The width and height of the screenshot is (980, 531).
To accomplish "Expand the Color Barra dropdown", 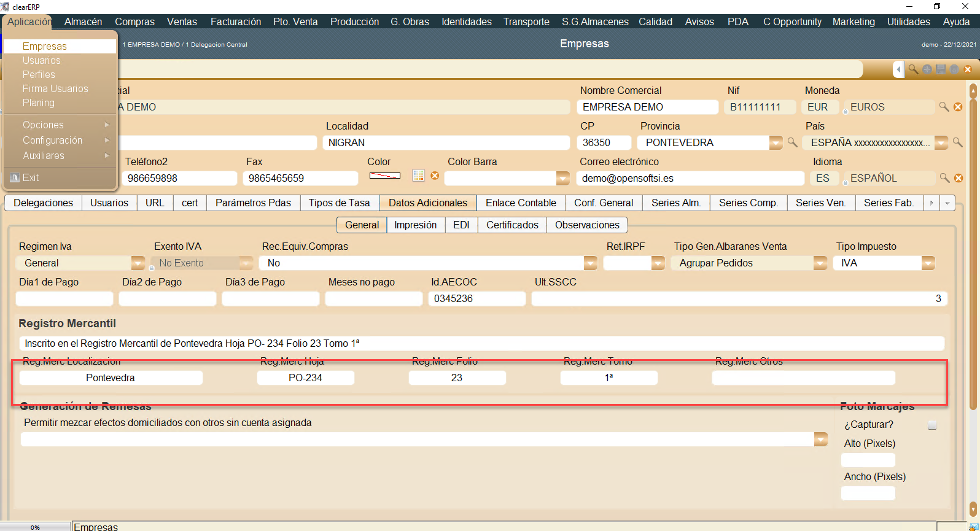I will 562,178.
